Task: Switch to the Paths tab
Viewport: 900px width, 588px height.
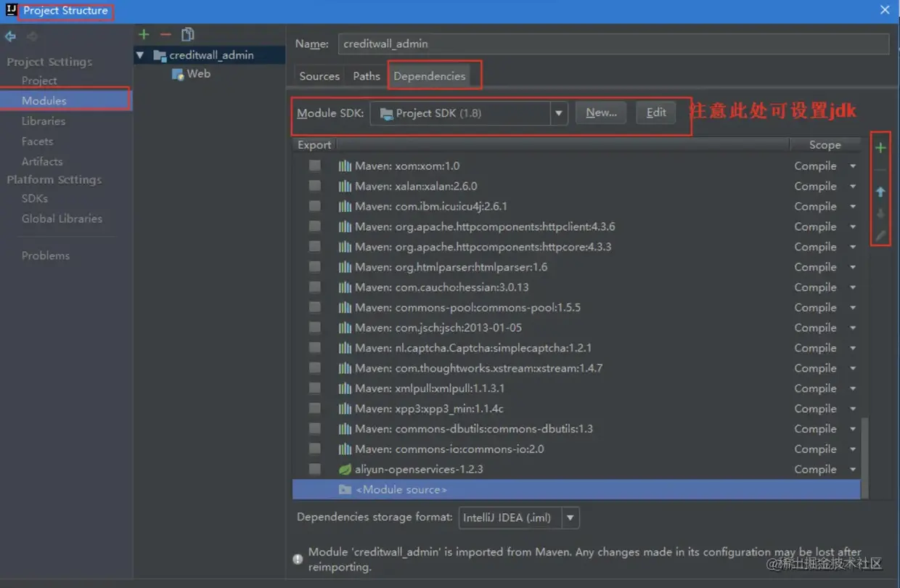Action: 367,76
